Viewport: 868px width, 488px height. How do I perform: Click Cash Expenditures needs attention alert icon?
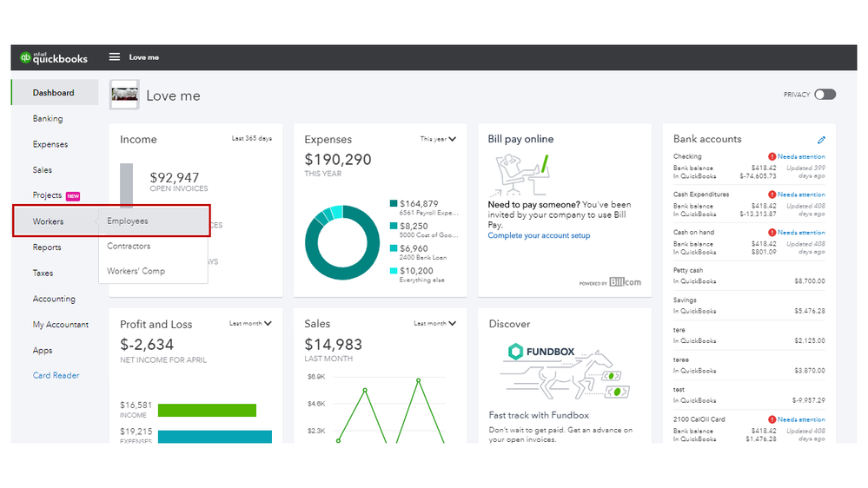pos(772,195)
